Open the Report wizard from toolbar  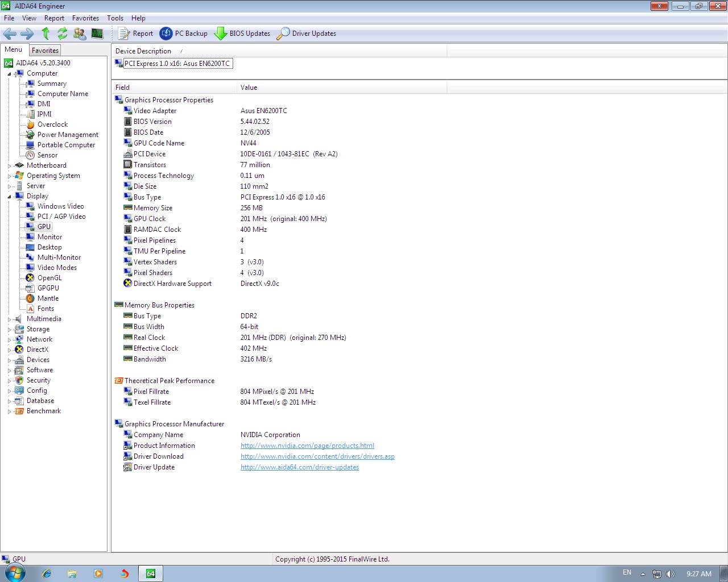point(136,34)
